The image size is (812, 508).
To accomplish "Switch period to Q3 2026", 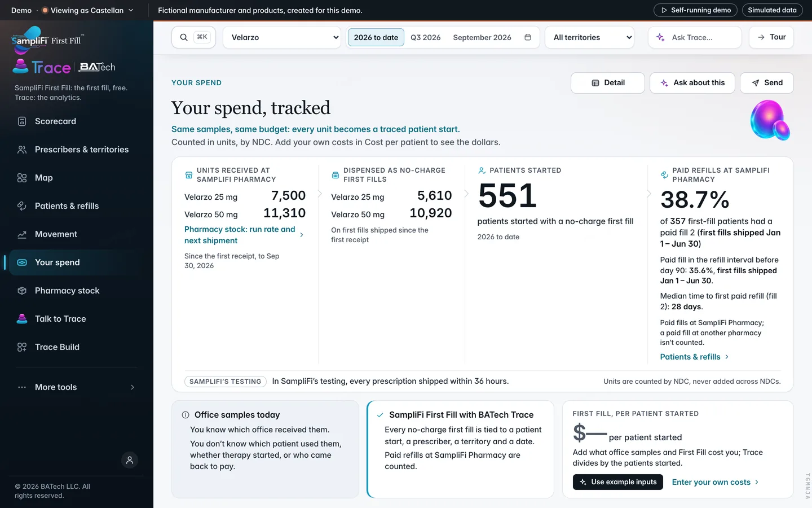I will click(426, 37).
